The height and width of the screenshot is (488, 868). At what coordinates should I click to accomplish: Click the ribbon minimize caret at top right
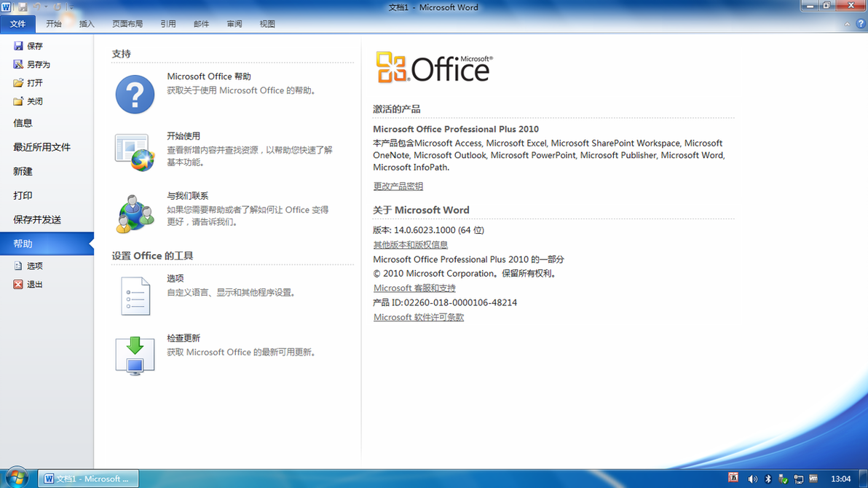[x=847, y=24]
